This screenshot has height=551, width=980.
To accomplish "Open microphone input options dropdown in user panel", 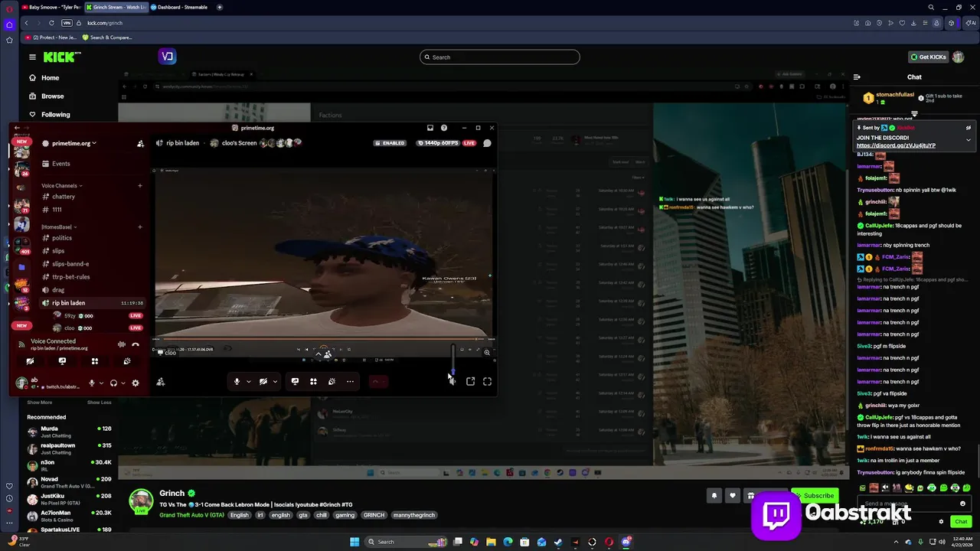I will pyautogui.click(x=101, y=383).
